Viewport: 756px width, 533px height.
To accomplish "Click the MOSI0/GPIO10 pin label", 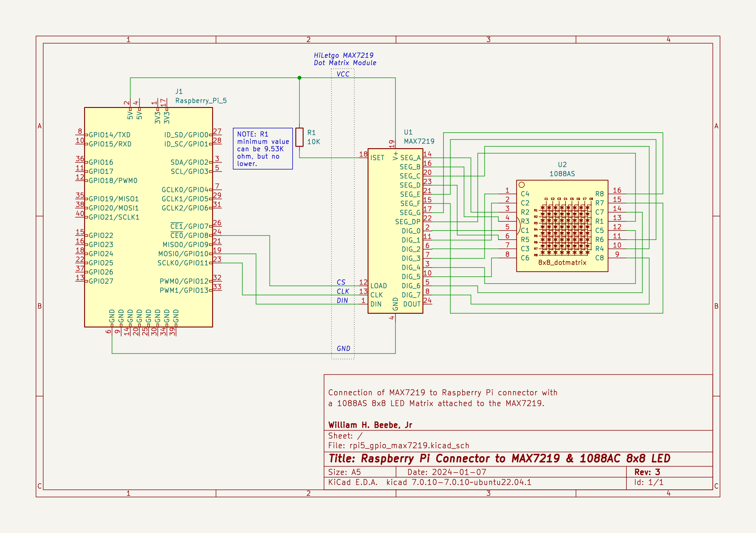I will pyautogui.click(x=184, y=254).
